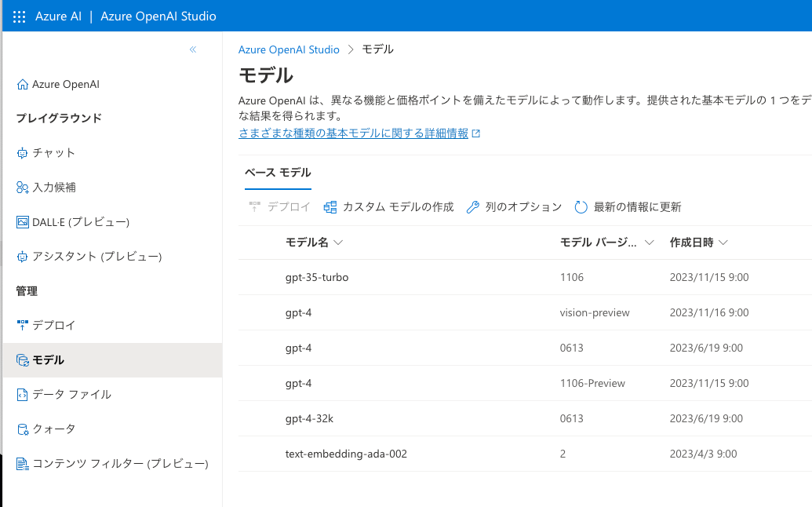Click the コンテンツ フィルター icon
This screenshot has height=507, width=812.
pyautogui.click(x=22, y=464)
